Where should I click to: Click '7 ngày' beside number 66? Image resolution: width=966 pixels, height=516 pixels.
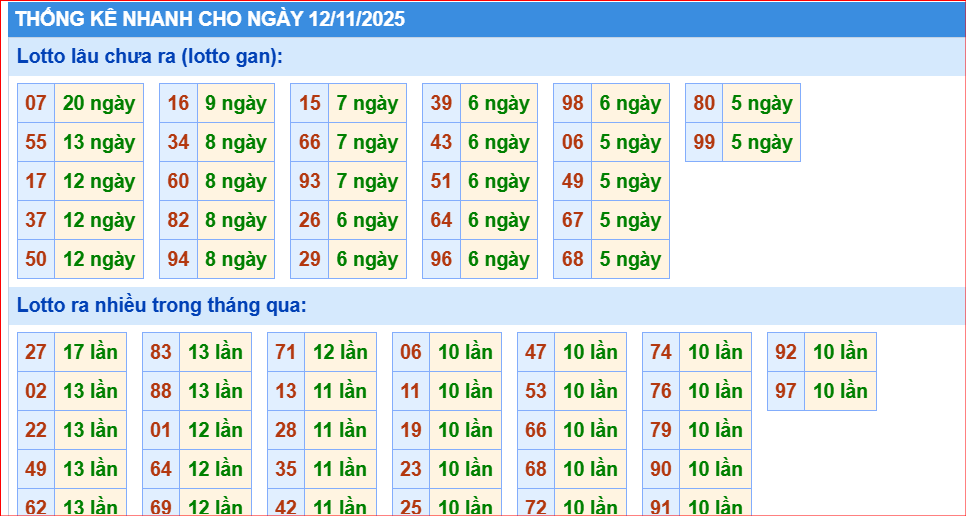tap(367, 142)
